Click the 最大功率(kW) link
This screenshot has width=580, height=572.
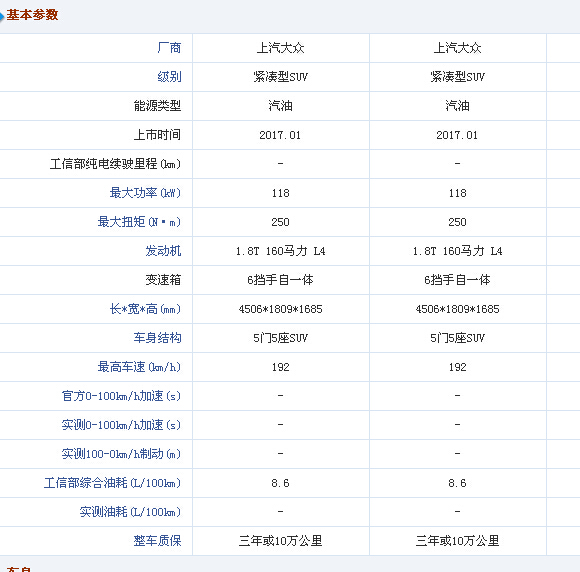(145, 193)
